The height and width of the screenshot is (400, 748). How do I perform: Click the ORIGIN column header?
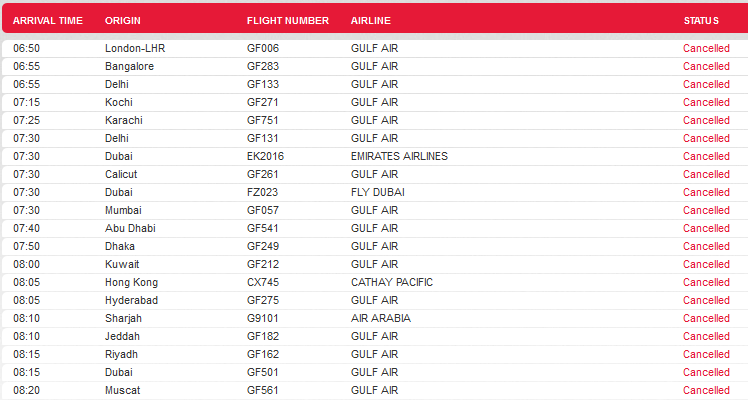123,21
